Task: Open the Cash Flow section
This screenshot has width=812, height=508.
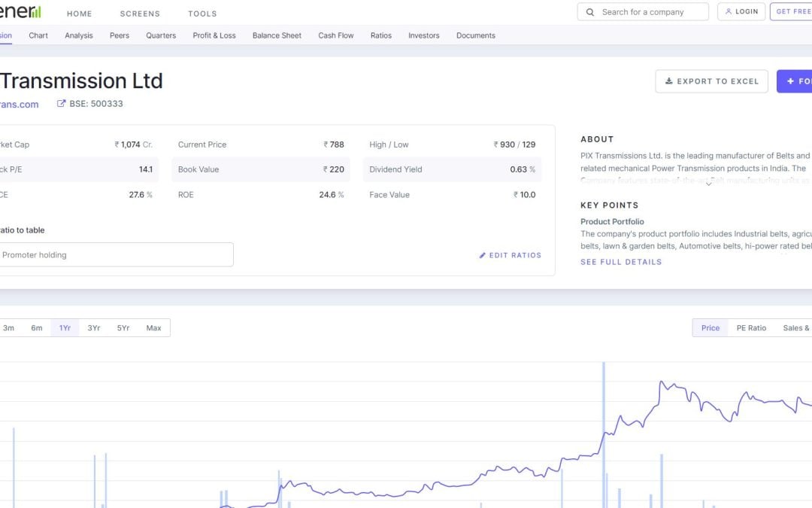Action: (x=336, y=35)
